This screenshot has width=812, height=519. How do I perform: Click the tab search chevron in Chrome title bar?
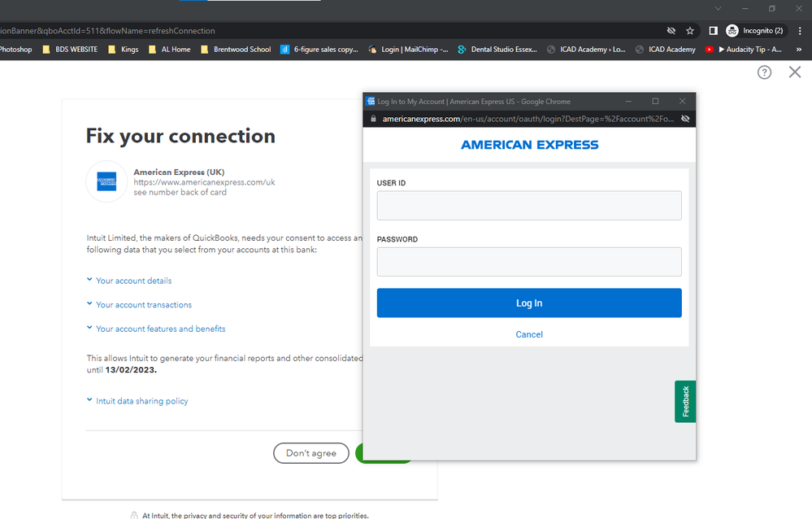pos(718,8)
